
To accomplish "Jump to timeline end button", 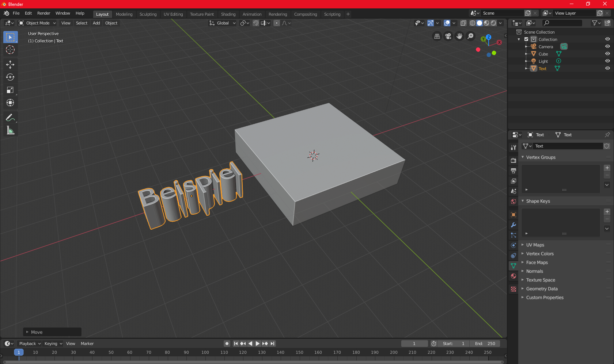I will pyautogui.click(x=272, y=344).
